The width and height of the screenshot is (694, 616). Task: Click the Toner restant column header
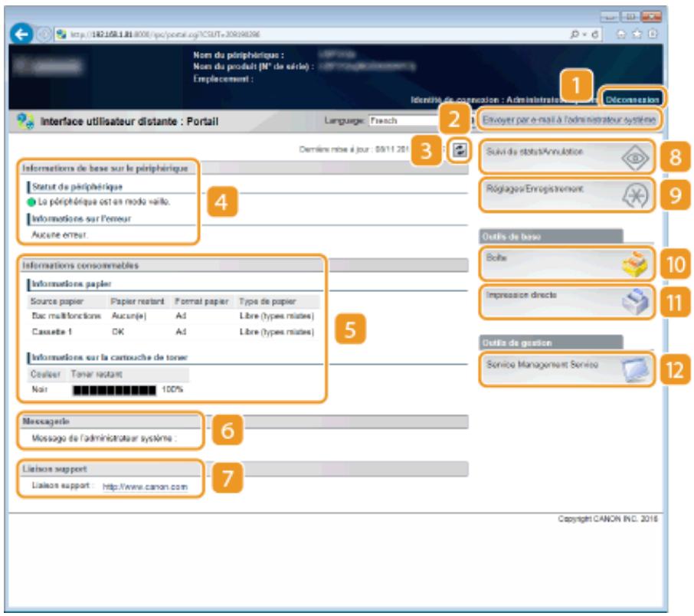pos(97,374)
